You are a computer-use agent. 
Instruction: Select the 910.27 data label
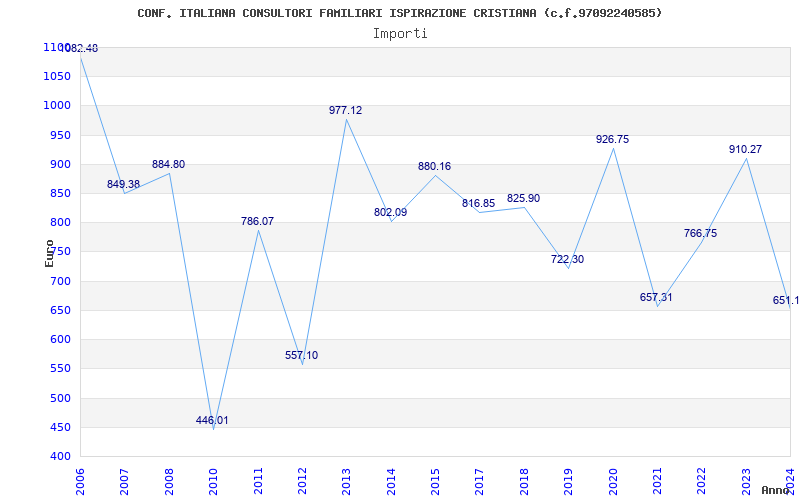click(745, 149)
